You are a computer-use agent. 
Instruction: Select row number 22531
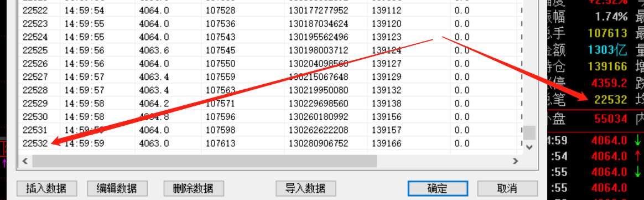pos(35,130)
